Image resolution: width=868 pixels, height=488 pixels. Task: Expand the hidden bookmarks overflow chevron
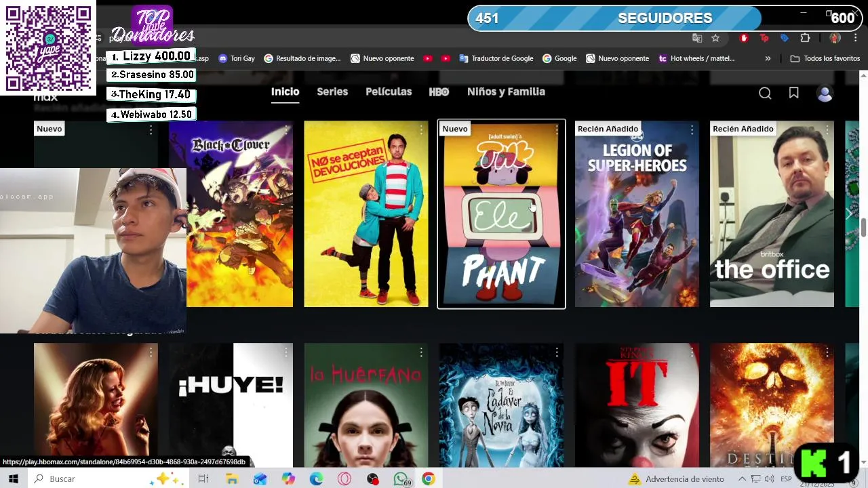pyautogui.click(x=768, y=58)
